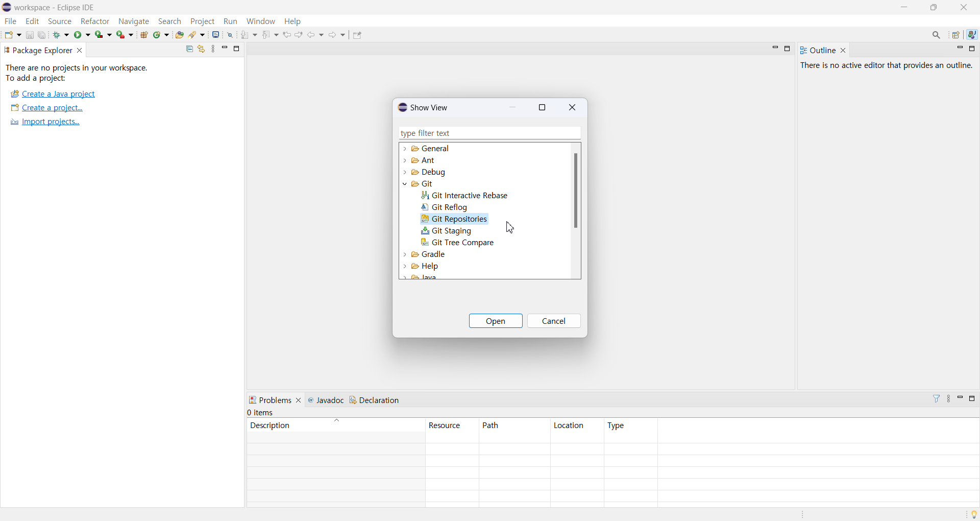Launch Debug with the bug icon
980x521 pixels.
tap(58, 35)
